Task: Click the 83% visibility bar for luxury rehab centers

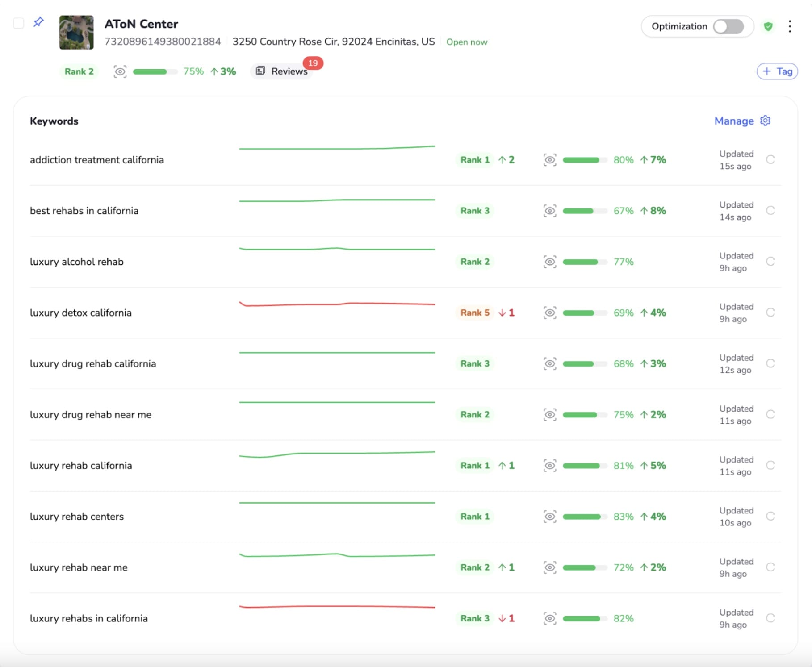Action: point(585,516)
